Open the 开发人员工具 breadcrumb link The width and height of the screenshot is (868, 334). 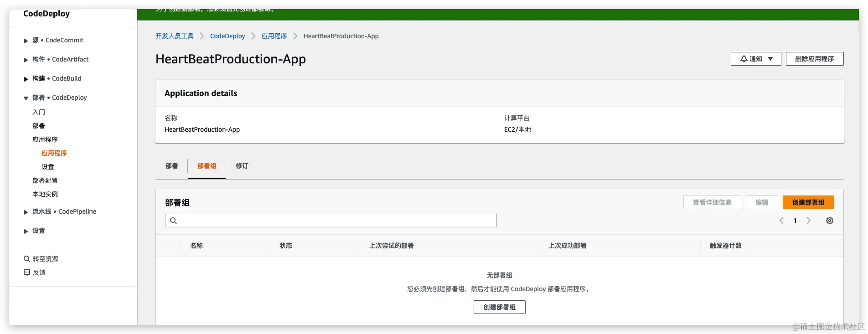point(175,36)
